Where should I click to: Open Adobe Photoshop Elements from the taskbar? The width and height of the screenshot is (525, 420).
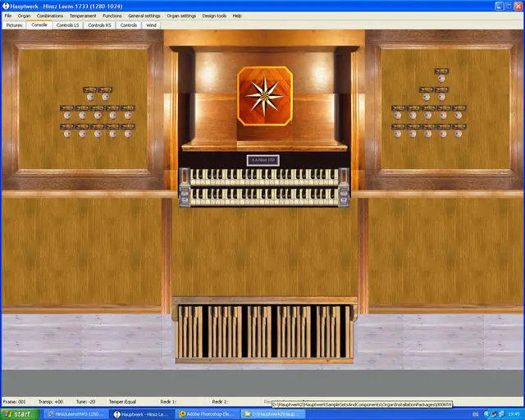point(206,414)
